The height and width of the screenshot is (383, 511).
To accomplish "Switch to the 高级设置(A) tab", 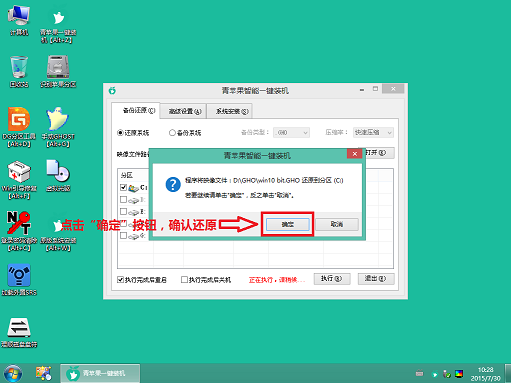I will click(183, 111).
